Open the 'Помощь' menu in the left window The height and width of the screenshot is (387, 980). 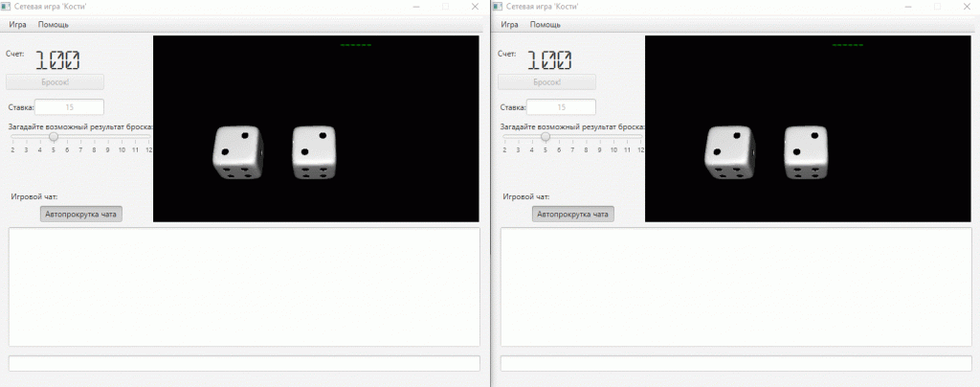click(53, 24)
